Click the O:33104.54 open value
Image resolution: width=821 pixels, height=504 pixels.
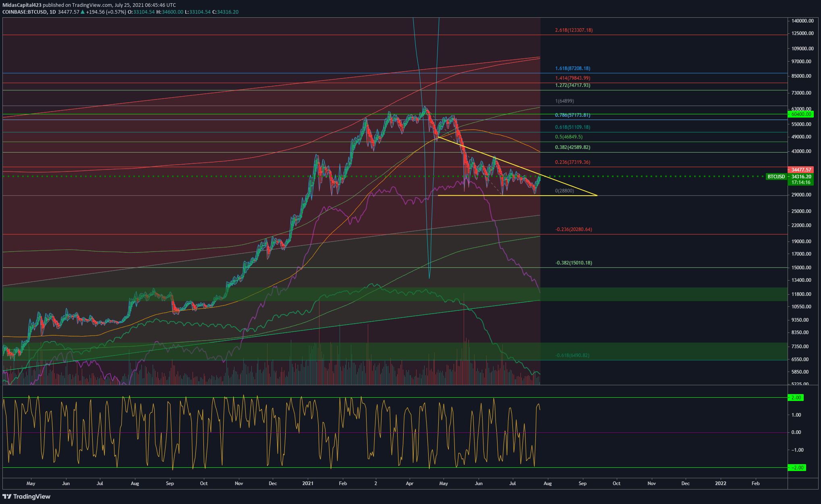tap(141, 12)
